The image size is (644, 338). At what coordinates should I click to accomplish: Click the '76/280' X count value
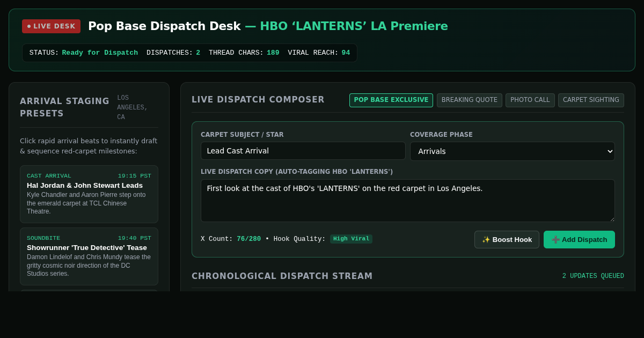[248, 239]
